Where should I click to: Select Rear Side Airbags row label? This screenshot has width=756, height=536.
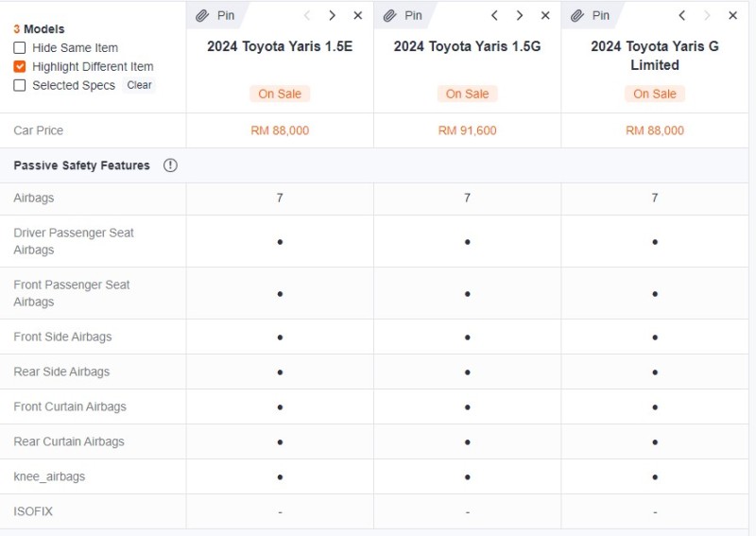click(61, 372)
